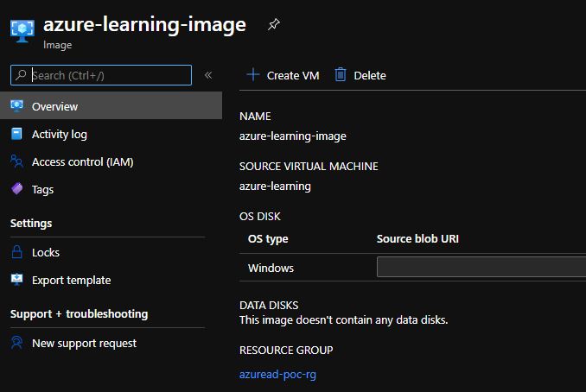Click the trash can Delete icon
586x392 pixels.
point(341,74)
